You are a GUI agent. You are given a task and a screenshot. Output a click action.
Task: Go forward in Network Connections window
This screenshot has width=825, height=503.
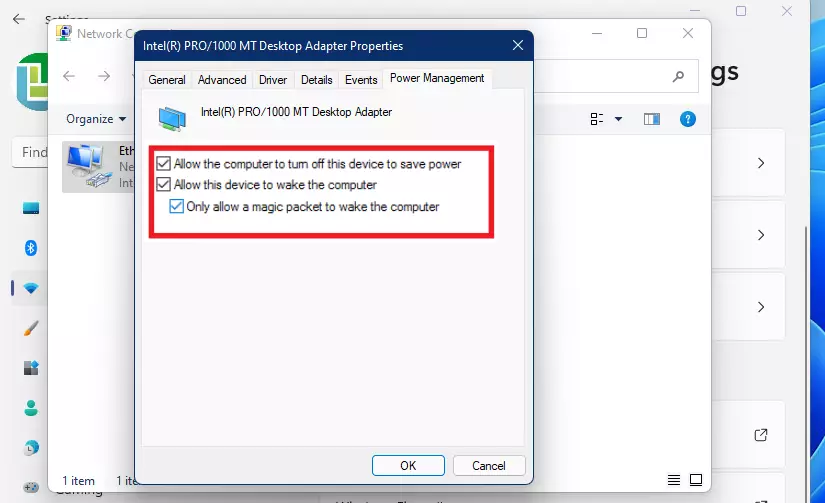(104, 76)
